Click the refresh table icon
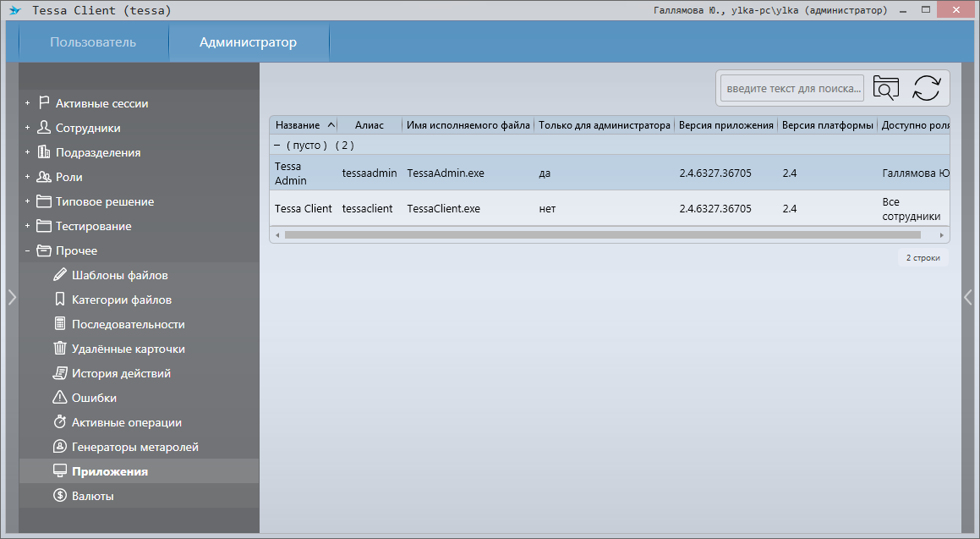 click(x=927, y=88)
